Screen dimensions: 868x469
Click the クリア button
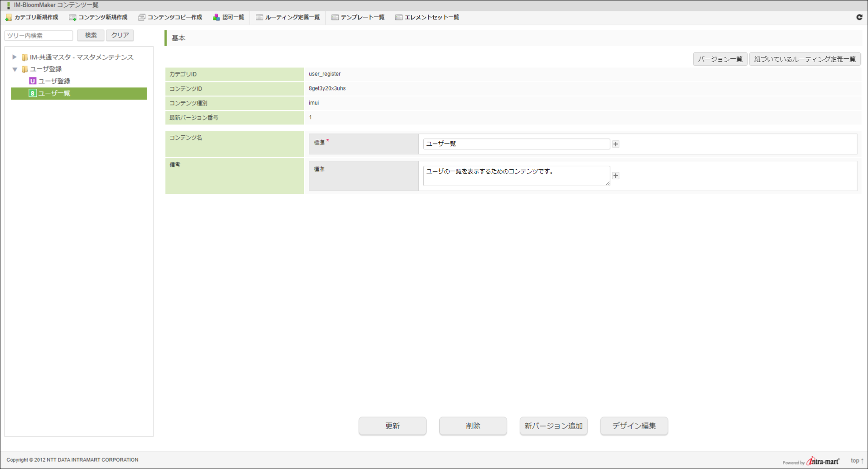tap(120, 35)
